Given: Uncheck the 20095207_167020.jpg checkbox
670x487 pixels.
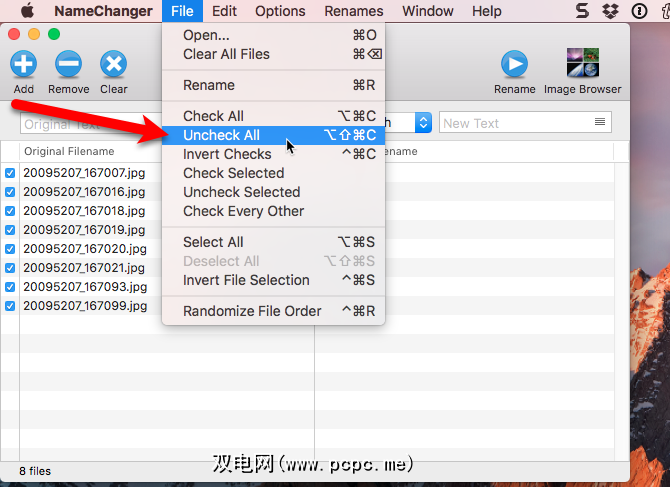Looking at the screenshot, I should point(10,249).
